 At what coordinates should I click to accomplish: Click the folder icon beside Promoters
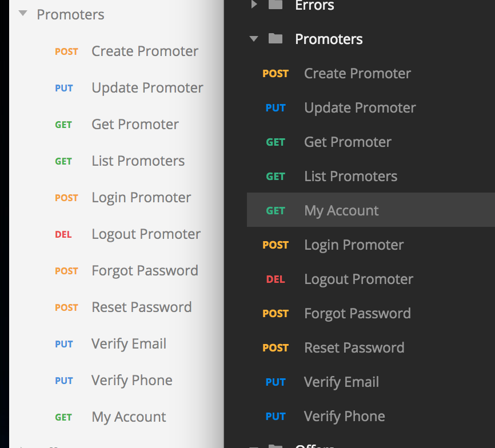[x=276, y=39]
